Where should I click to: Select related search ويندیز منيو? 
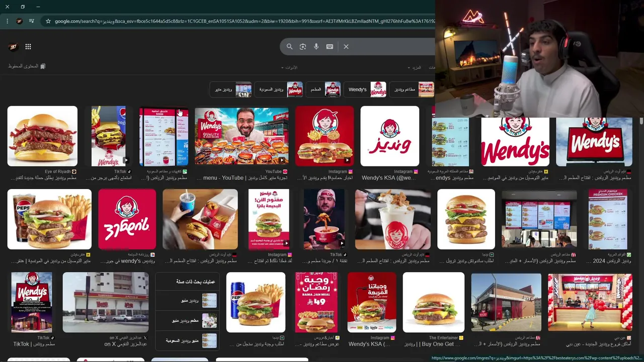coord(188,301)
